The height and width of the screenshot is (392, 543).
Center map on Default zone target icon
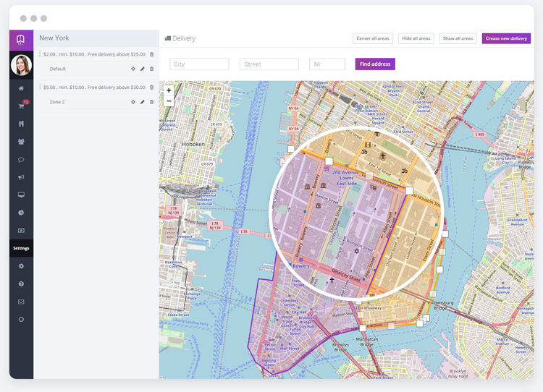tap(133, 69)
